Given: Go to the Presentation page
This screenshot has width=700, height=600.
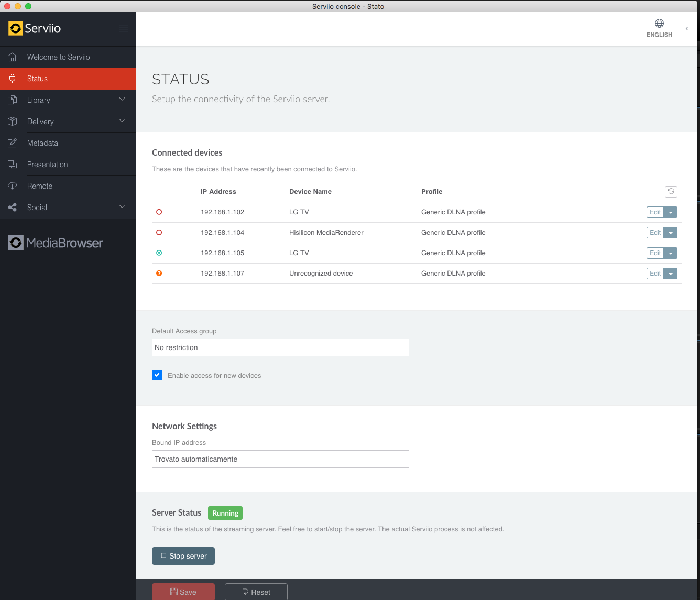Looking at the screenshot, I should tap(47, 165).
